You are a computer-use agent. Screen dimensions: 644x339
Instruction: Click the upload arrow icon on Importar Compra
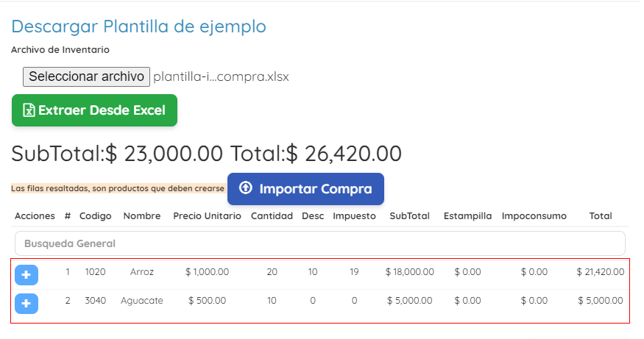point(246,188)
